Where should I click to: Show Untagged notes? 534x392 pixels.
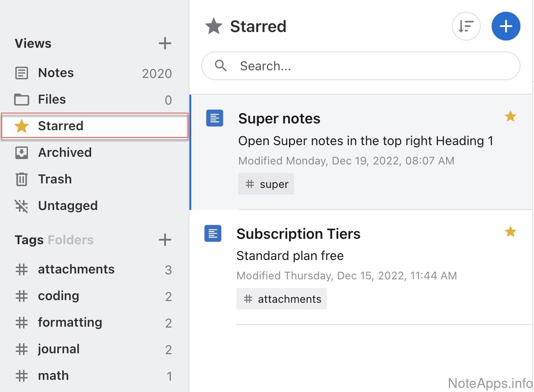coord(68,206)
